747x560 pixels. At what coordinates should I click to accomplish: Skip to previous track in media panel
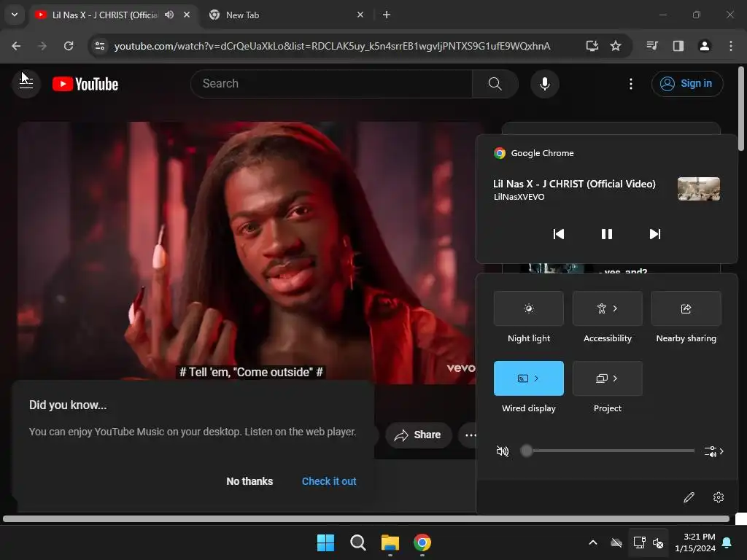tap(558, 234)
